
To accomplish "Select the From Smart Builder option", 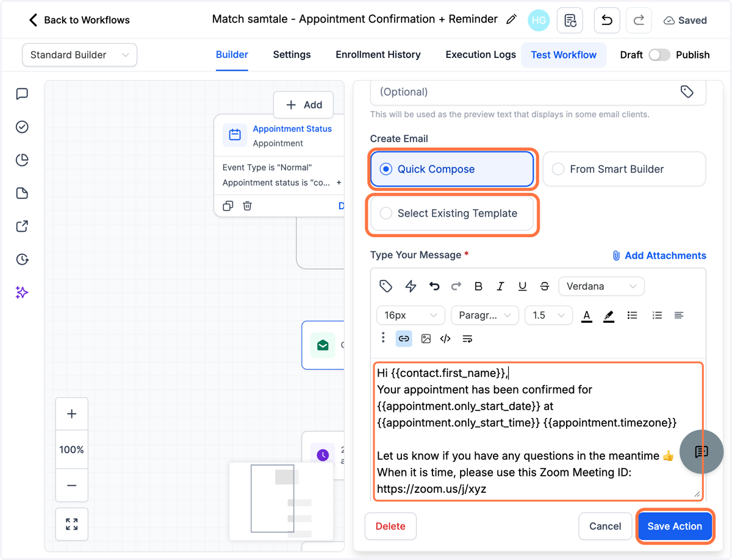I will [624, 169].
